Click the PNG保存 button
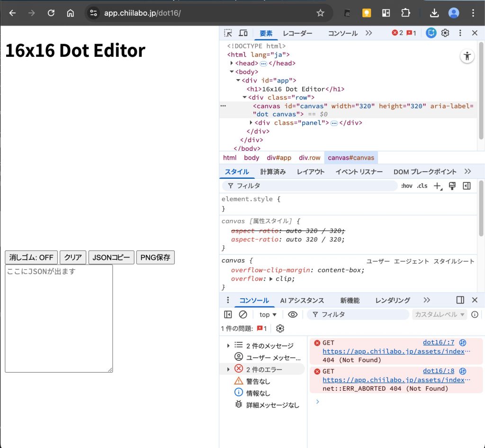 (155, 257)
